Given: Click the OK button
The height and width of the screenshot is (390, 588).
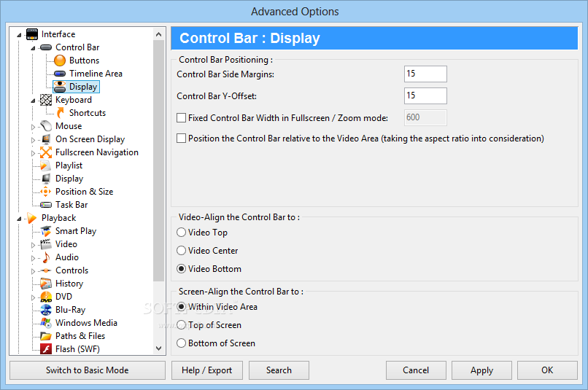Looking at the screenshot, I should pyautogui.click(x=547, y=370).
